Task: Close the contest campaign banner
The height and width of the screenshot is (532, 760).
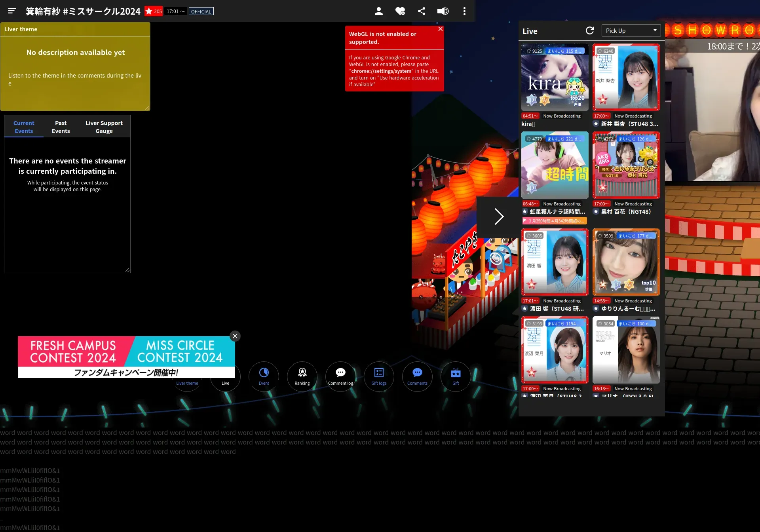Action: tap(235, 336)
